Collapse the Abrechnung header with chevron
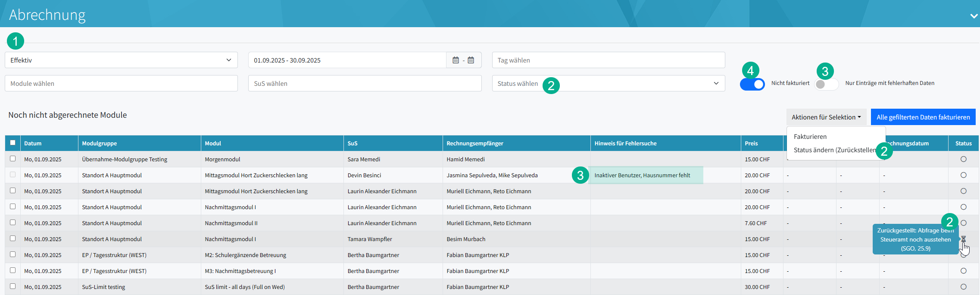This screenshot has width=980, height=295. pos(974,16)
